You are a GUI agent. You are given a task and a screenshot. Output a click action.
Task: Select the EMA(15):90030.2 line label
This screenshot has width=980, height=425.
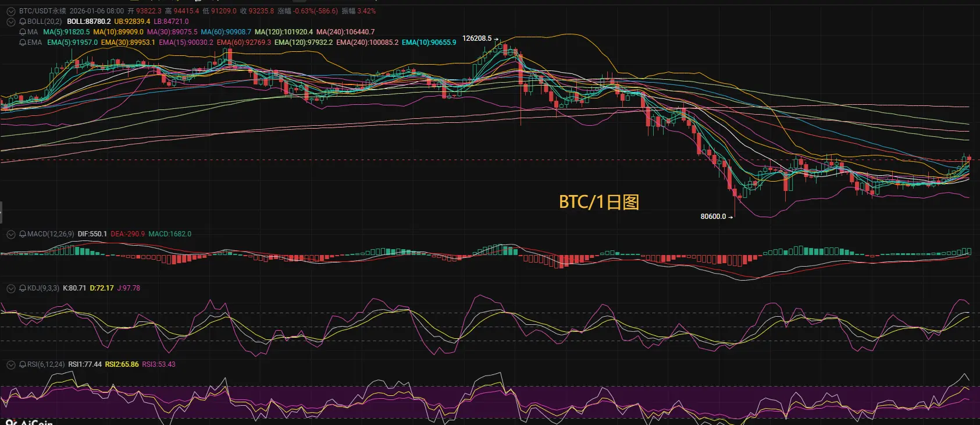coord(186,42)
